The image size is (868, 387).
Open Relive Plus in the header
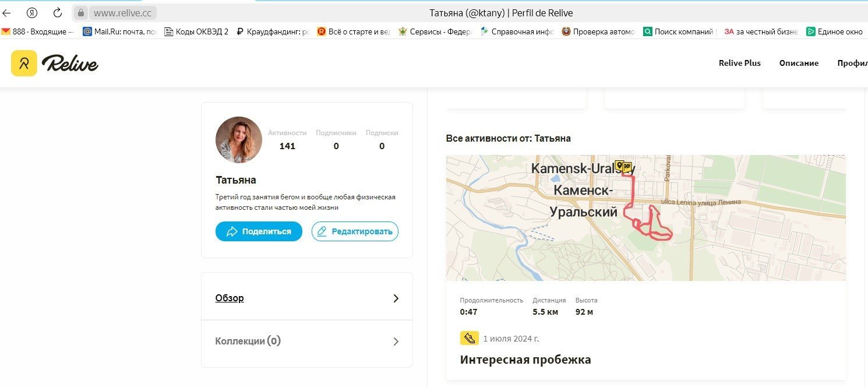pyautogui.click(x=740, y=63)
